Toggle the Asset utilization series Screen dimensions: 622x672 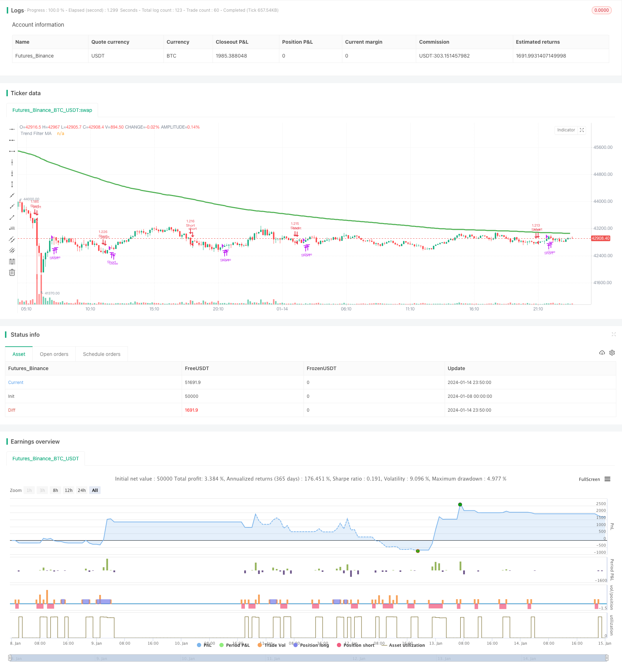[x=403, y=645]
